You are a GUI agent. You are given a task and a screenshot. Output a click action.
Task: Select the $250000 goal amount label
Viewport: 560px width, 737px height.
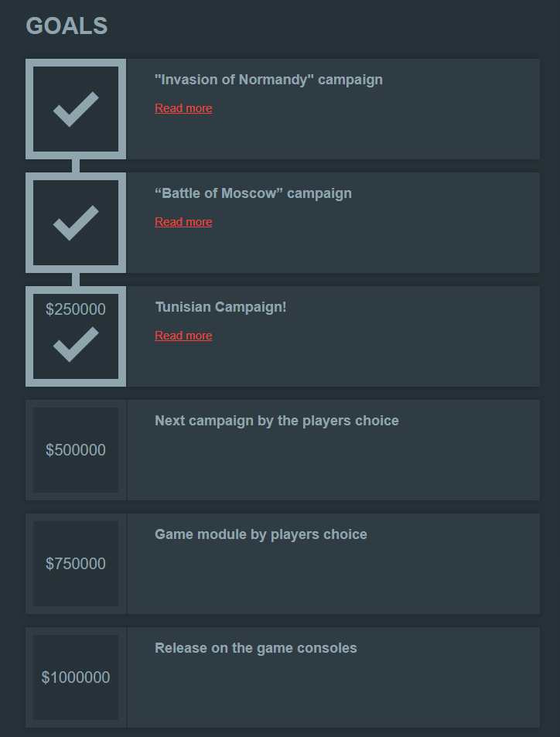(76, 309)
